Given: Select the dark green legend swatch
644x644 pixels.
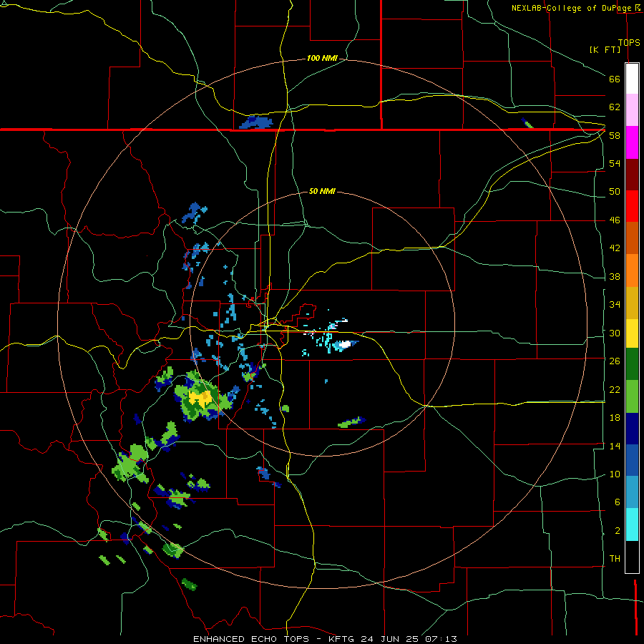Looking at the screenshot, I should pos(632,364).
